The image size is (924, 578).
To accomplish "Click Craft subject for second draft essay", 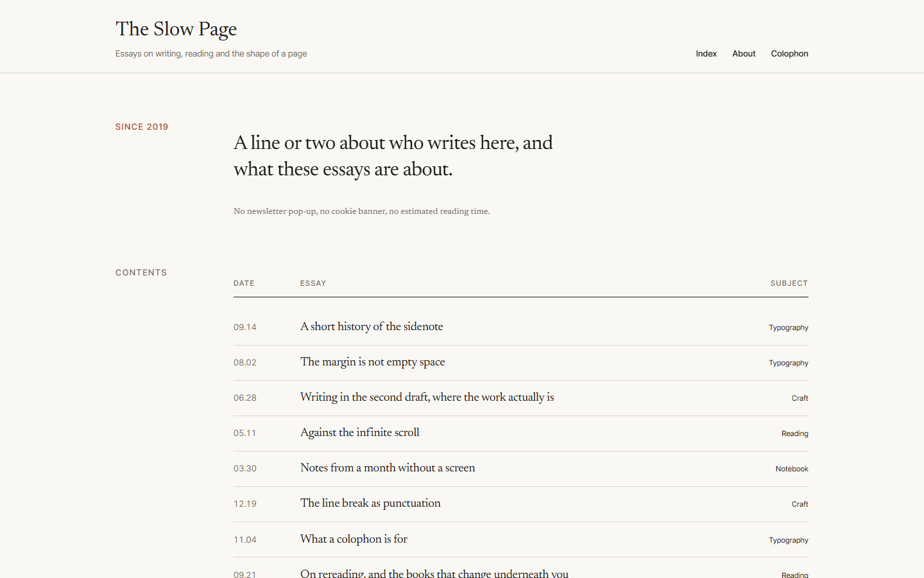I will (800, 398).
